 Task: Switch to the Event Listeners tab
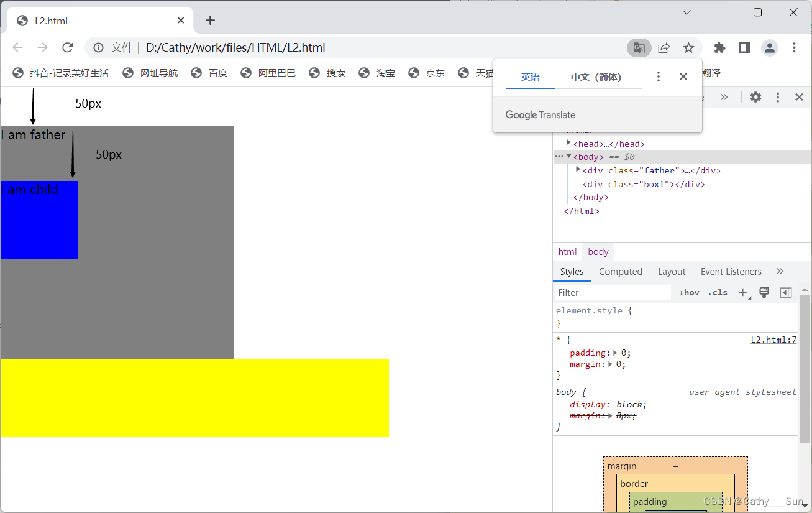(731, 272)
